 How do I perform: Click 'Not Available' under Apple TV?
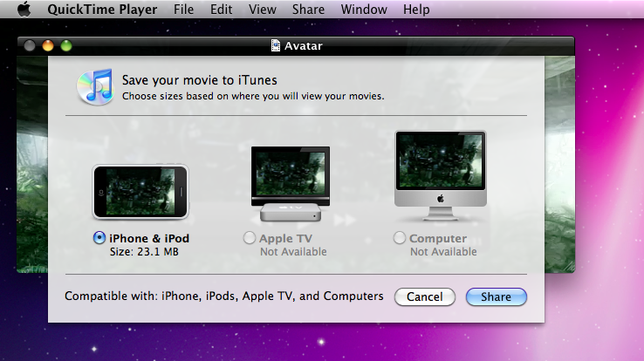[x=293, y=252]
